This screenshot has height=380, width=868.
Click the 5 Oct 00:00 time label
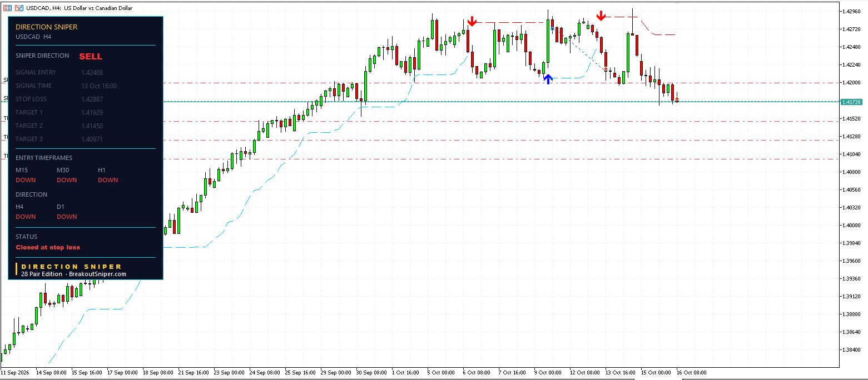point(442,373)
